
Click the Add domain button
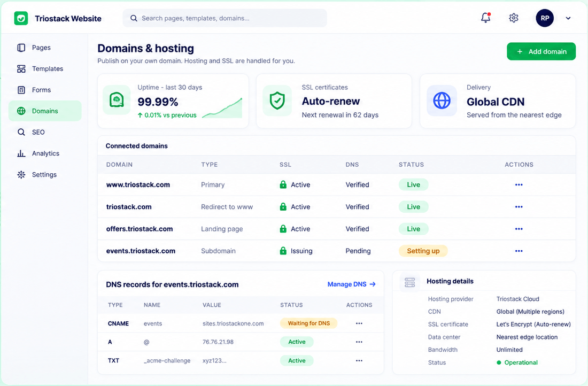pyautogui.click(x=541, y=51)
